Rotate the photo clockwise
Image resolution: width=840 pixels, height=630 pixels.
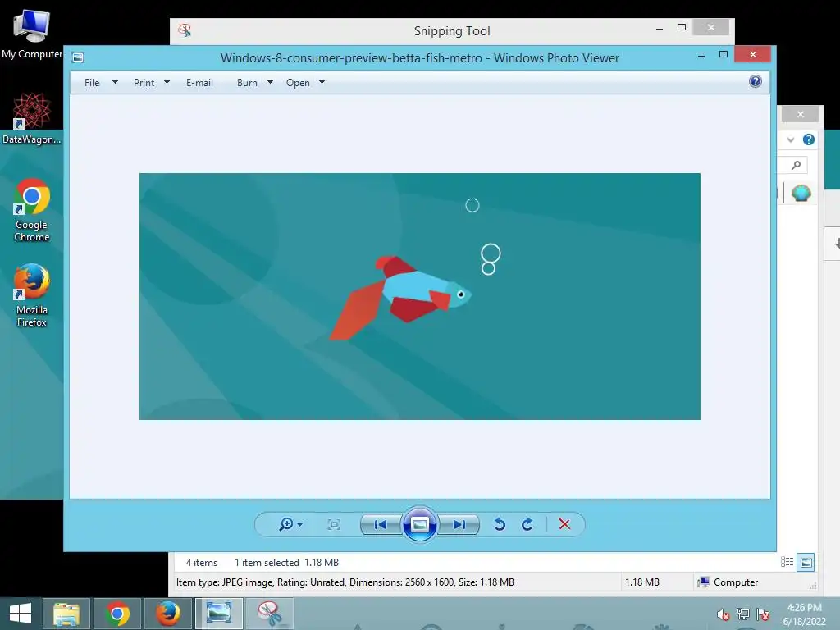527,524
